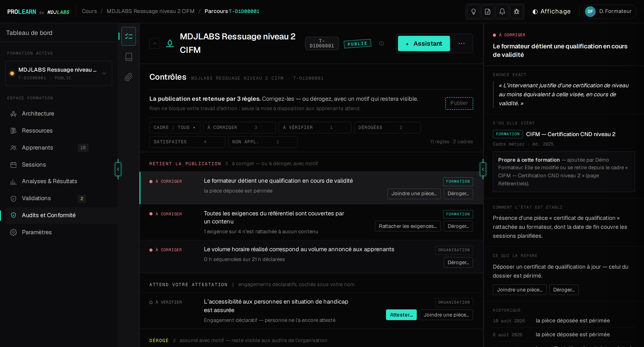Filter by SATISFAITES 4
The image size is (644, 347).
(187, 142)
